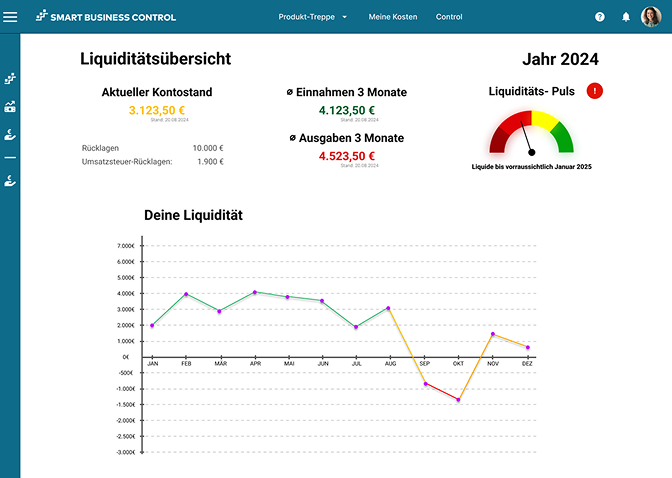Go to Meine Kosten in the top navigation
Image resolution: width=672 pixels, height=478 pixels.
(x=393, y=17)
